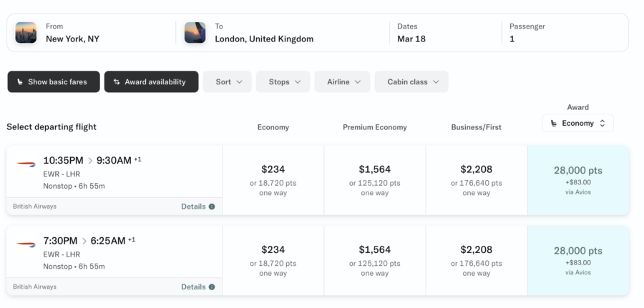Click seat icon in Show basic fares
Screen dimensions: 644x308
pyautogui.click(x=20, y=82)
